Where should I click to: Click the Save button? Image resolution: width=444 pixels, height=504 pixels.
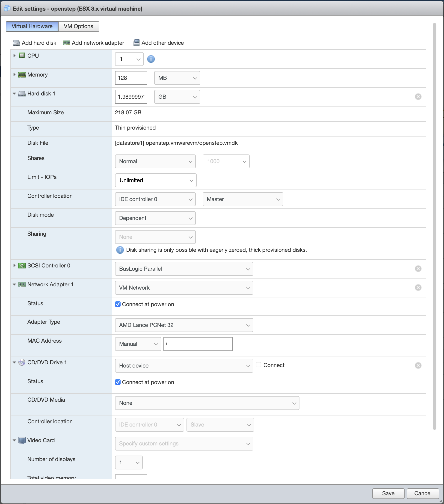[x=388, y=493]
